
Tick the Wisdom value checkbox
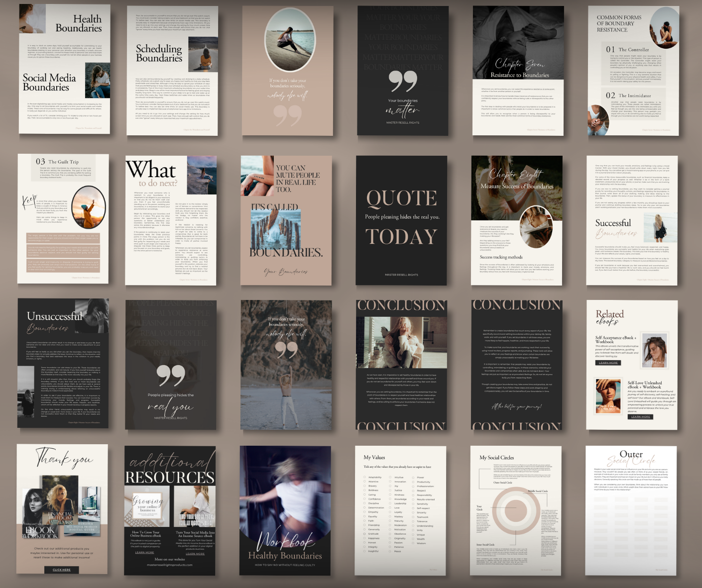tap(413, 543)
